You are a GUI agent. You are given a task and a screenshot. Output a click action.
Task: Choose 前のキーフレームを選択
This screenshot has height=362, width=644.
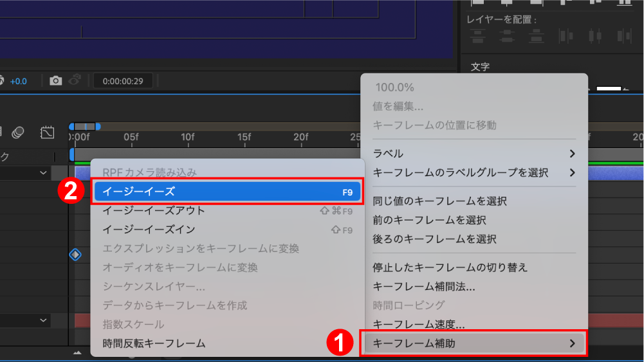[x=474, y=220]
